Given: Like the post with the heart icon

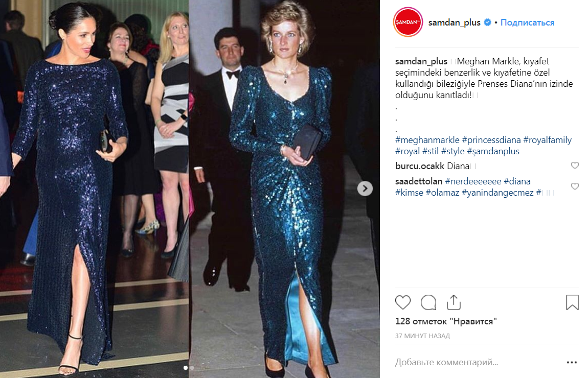Looking at the screenshot, I should [403, 302].
